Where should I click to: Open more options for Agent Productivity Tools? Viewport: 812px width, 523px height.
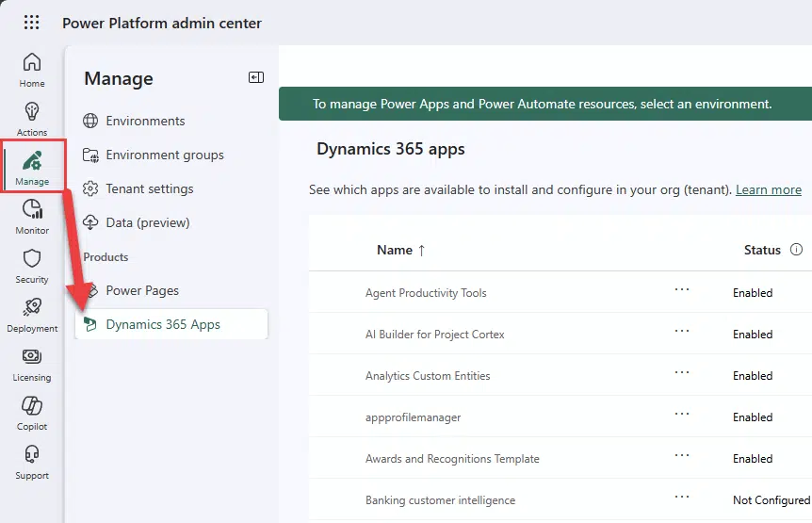point(682,289)
